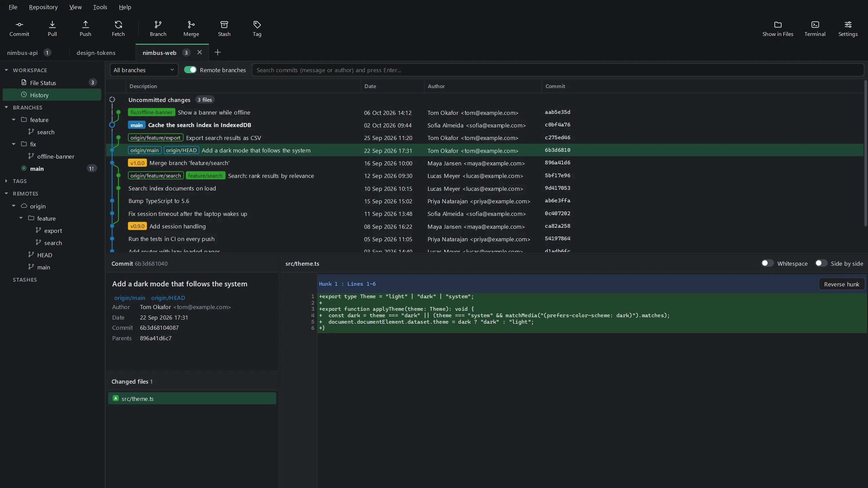Select History in the workspace sidebar
Screen dimensions: 868x488
coord(52,95)
